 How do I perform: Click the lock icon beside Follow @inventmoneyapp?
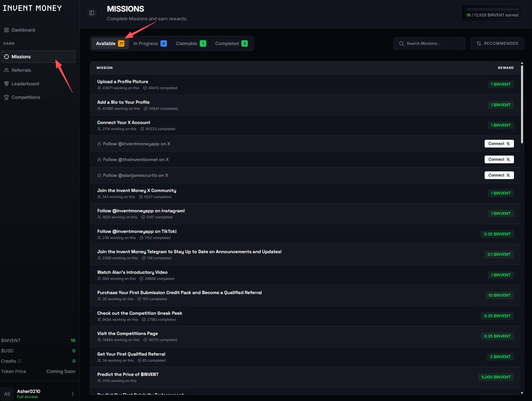pos(99,144)
